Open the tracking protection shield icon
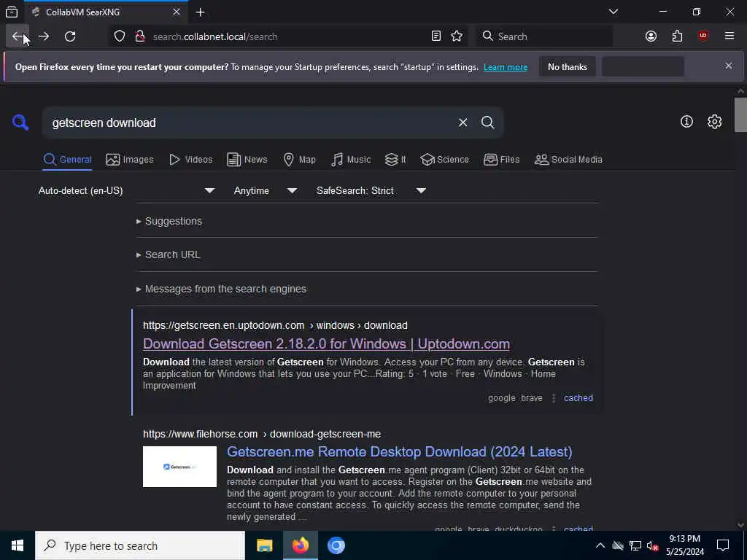Screen dimensions: 747x560 tap(120, 36)
